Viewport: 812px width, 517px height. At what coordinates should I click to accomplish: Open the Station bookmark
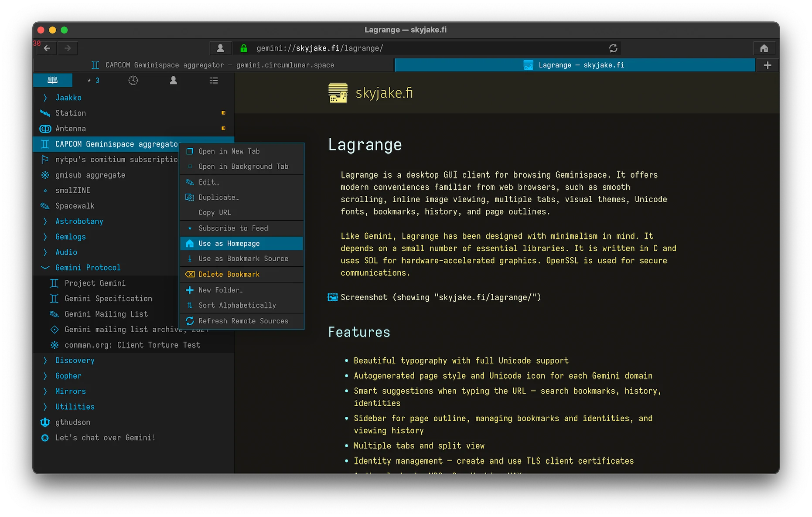[134, 113]
